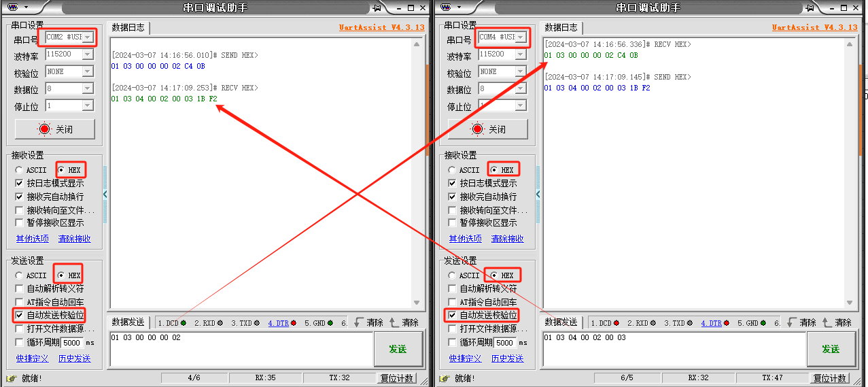Toggle the DTR signal in the right window
Image resolution: width=868 pixels, height=387 pixels.
pyautogui.click(x=715, y=323)
